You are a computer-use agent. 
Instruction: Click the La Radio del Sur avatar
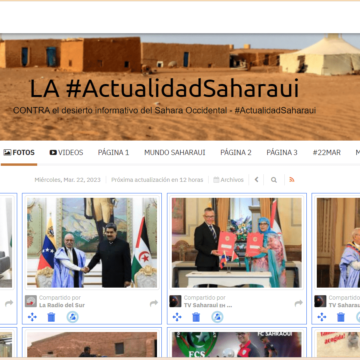[x=31, y=301]
